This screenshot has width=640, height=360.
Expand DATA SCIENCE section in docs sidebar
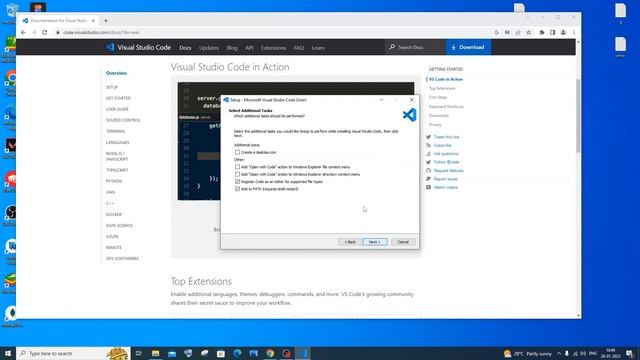(119, 226)
